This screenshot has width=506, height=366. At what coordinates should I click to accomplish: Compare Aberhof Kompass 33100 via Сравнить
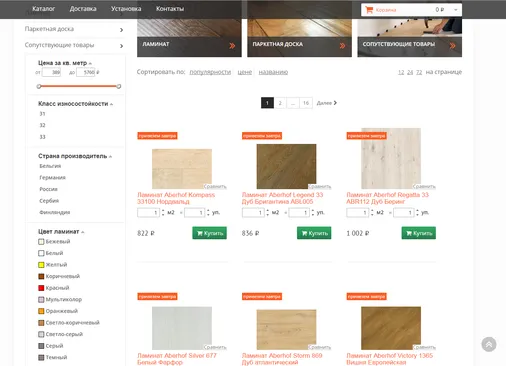coord(215,186)
